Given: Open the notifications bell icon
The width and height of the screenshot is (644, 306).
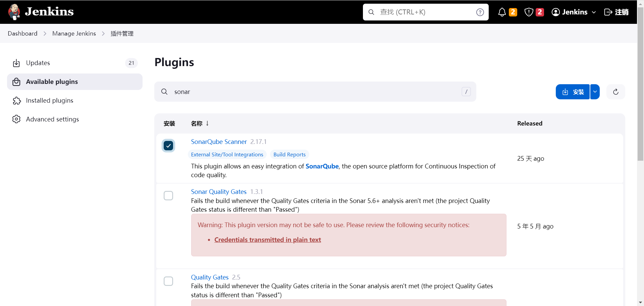Looking at the screenshot, I should click(502, 12).
